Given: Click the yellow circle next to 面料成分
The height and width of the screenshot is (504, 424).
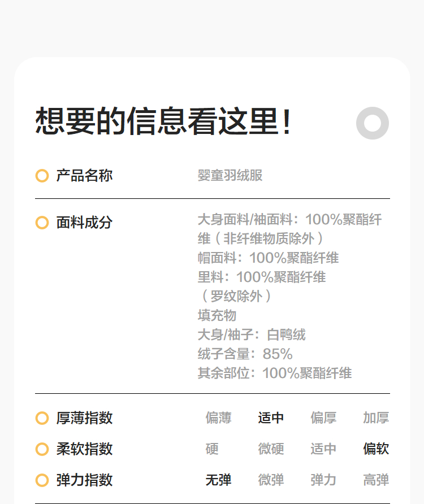Looking at the screenshot, I should [42, 223].
